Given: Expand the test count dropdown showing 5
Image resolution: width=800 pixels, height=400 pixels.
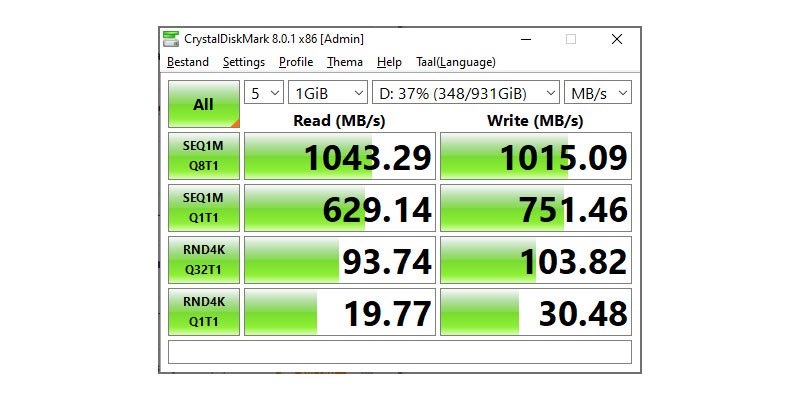Looking at the screenshot, I should tap(264, 93).
